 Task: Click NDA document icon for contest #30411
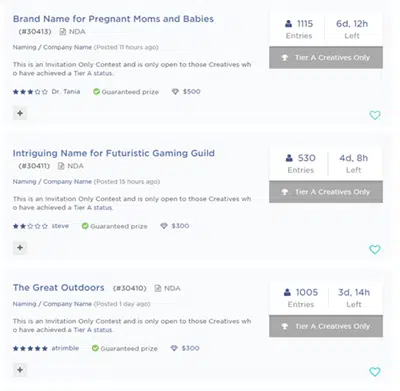click(x=61, y=166)
